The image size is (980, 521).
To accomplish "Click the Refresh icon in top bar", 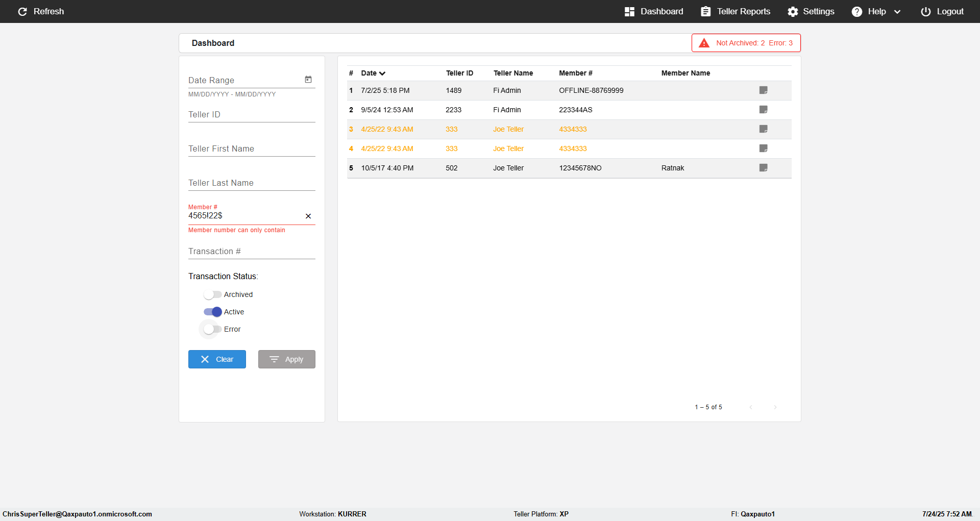I will point(22,11).
